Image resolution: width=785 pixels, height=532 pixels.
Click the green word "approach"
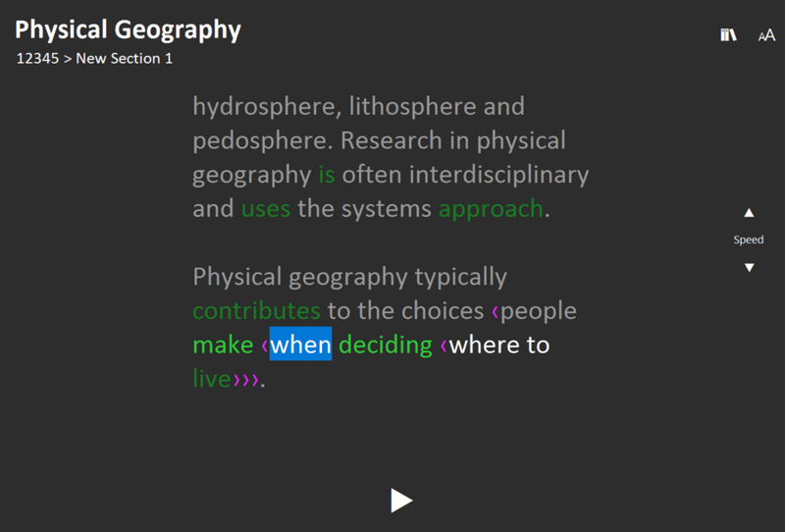point(491,208)
